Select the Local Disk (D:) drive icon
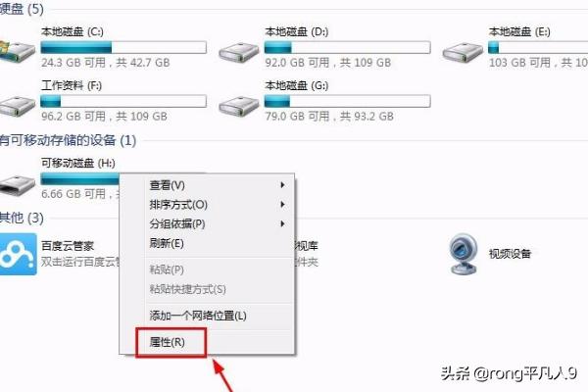The height and width of the screenshot is (392, 588). point(239,53)
